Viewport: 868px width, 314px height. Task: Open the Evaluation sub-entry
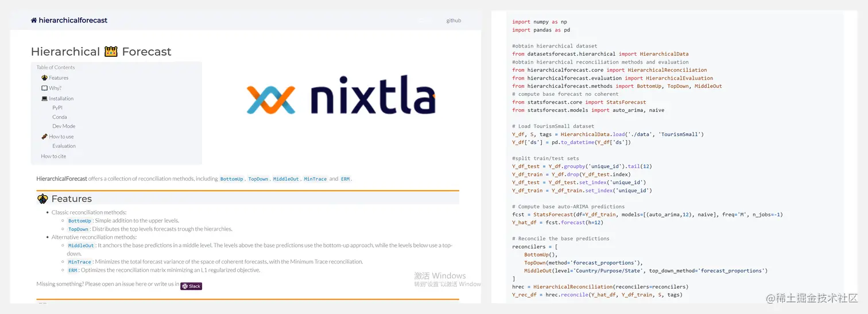64,146
